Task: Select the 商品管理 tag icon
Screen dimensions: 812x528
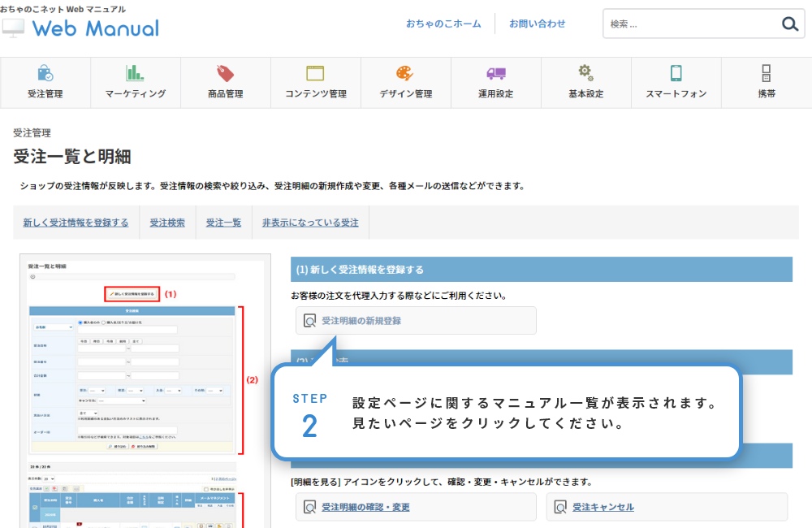Action: click(x=225, y=73)
